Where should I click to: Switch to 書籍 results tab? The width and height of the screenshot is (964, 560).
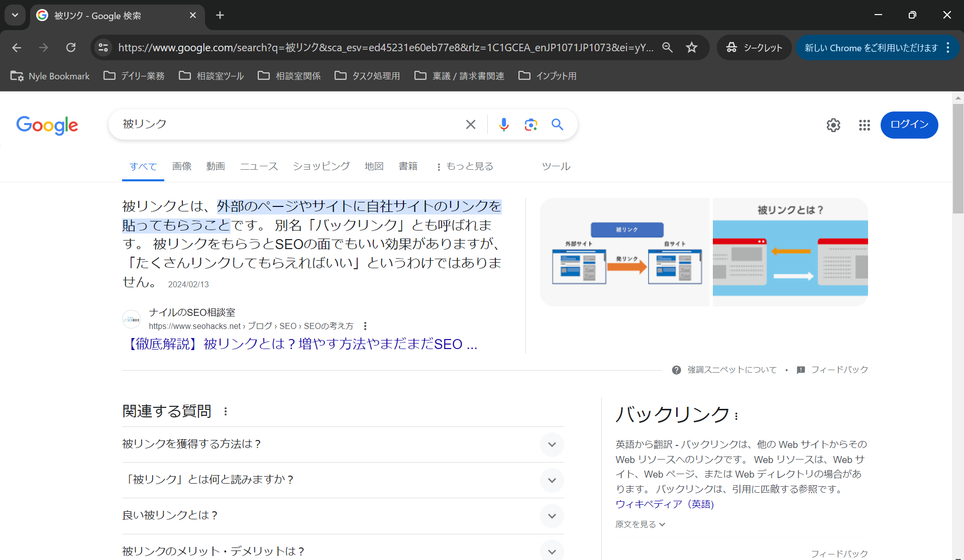[408, 166]
